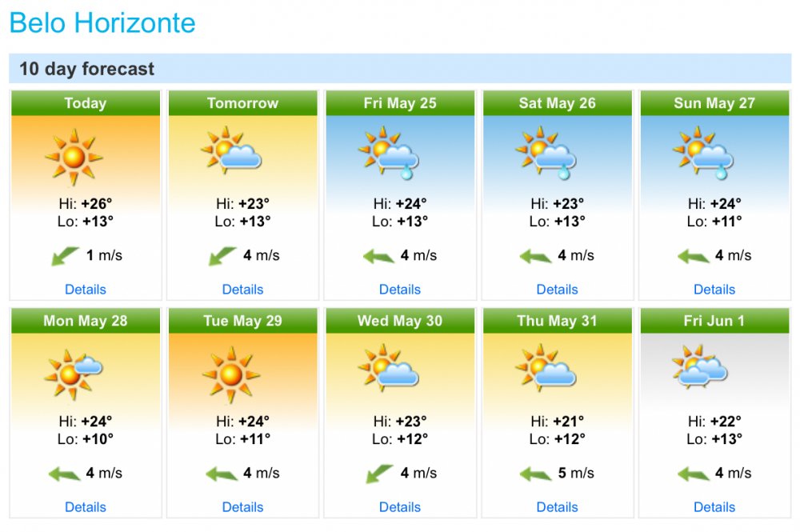Open Details for Today's forecast
The width and height of the screenshot is (800, 532).
point(86,289)
